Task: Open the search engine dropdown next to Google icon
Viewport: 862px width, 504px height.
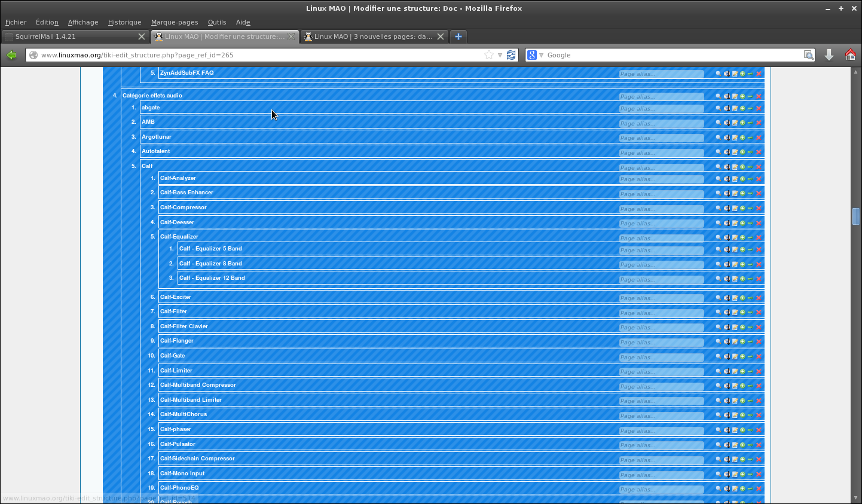Action: (542, 55)
